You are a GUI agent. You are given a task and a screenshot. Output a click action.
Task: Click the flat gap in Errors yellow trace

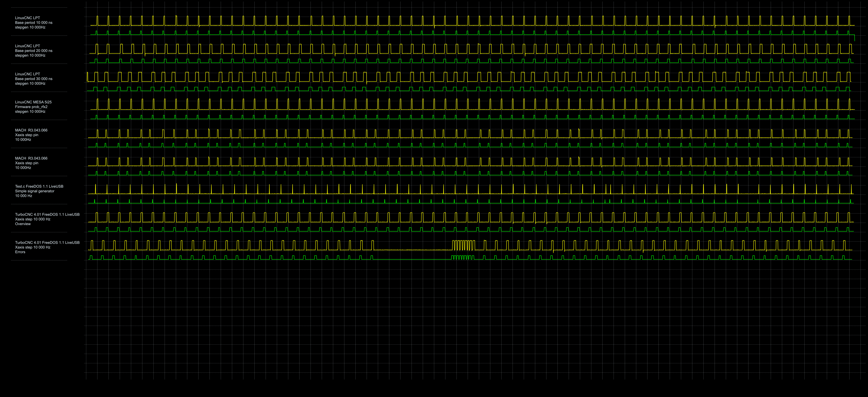pos(413,250)
